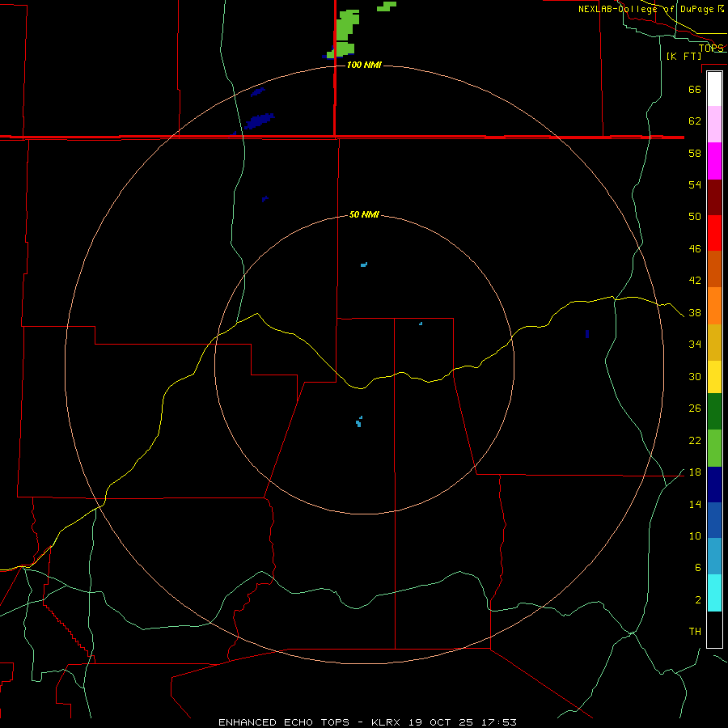Image resolution: width=728 pixels, height=728 pixels.
Task: Pick the medium blue swatch between 14 and 10
Action: pyautogui.click(x=714, y=520)
